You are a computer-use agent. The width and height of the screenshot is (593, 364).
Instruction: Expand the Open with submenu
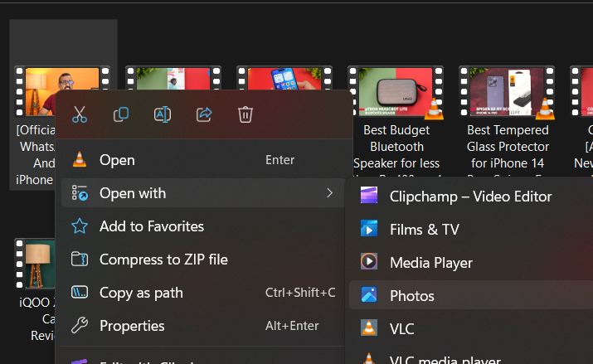pos(203,193)
